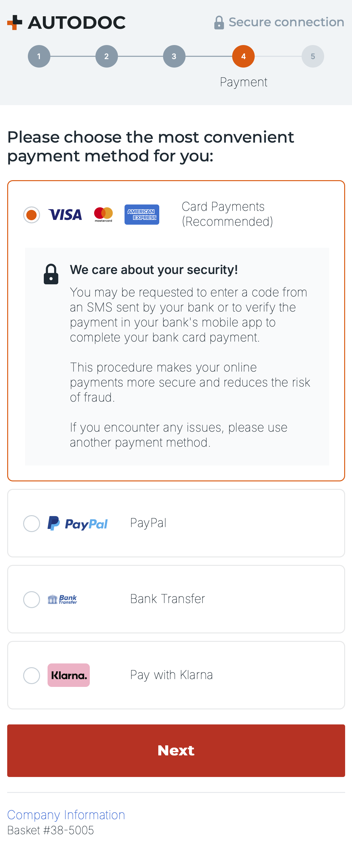Choose the Bank Transfer radio button
Screen dimensions: 352x868
(x=32, y=599)
